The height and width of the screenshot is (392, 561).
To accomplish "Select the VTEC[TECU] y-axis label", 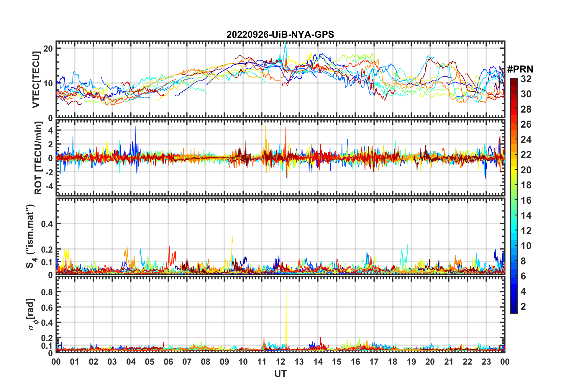I will click(36, 80).
